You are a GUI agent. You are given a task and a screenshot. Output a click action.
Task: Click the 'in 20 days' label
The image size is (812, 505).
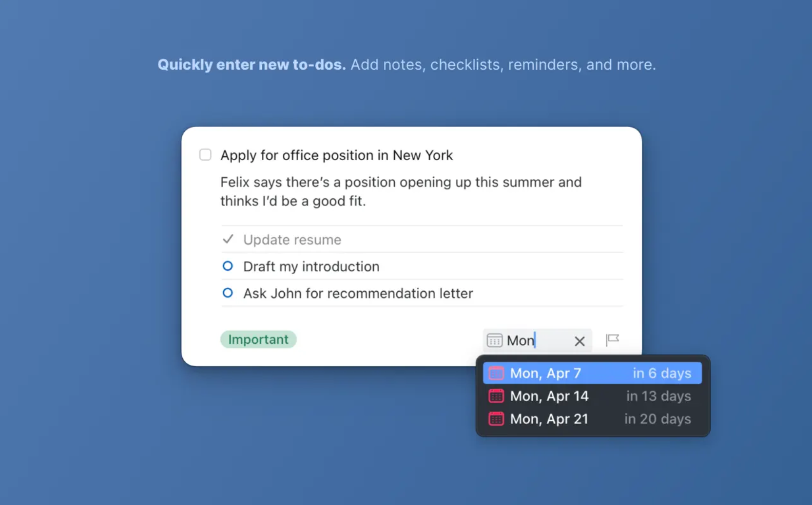(x=657, y=419)
